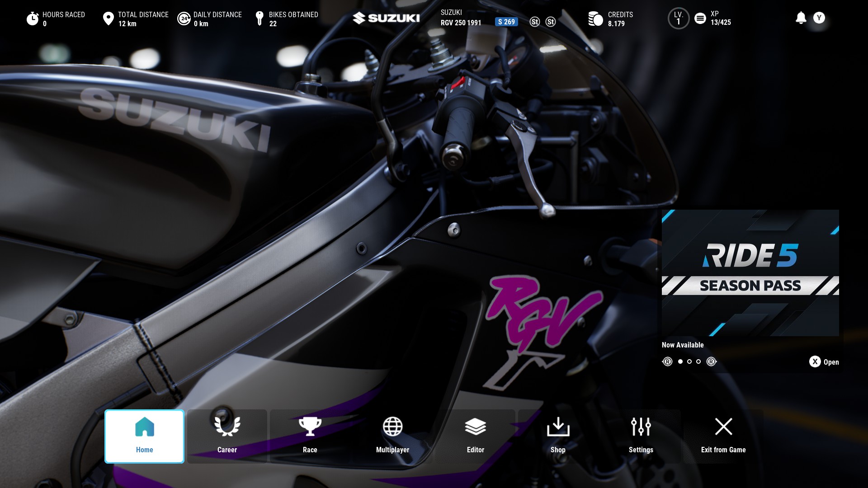
Task: Select the first carousel dot
Action: pos(680,361)
